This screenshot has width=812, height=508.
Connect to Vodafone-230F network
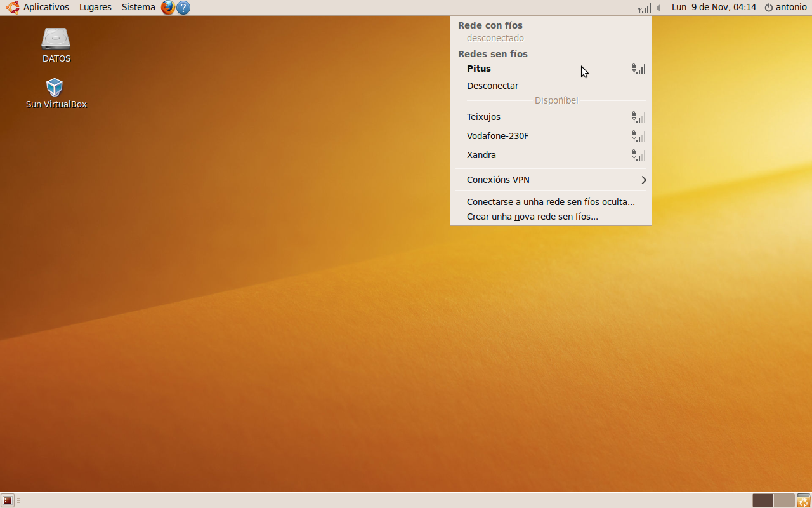[x=497, y=136]
